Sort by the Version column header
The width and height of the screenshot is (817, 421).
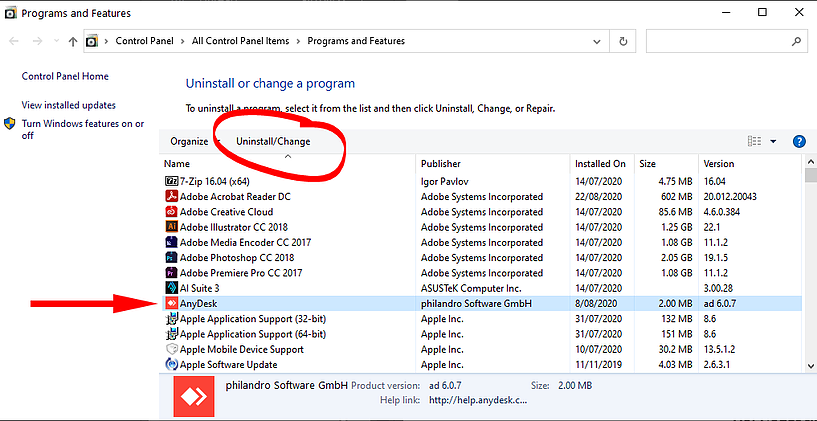tap(750, 164)
